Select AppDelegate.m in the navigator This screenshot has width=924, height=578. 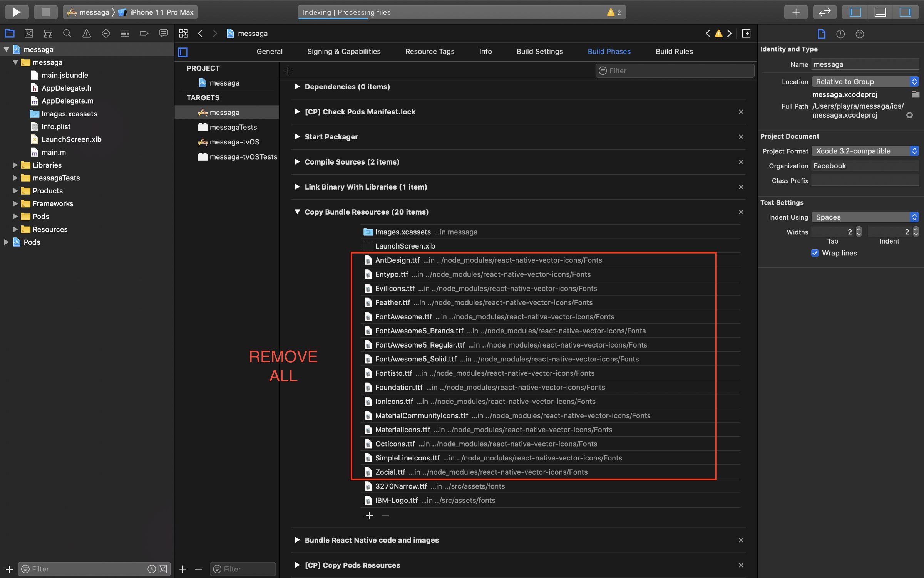(67, 101)
